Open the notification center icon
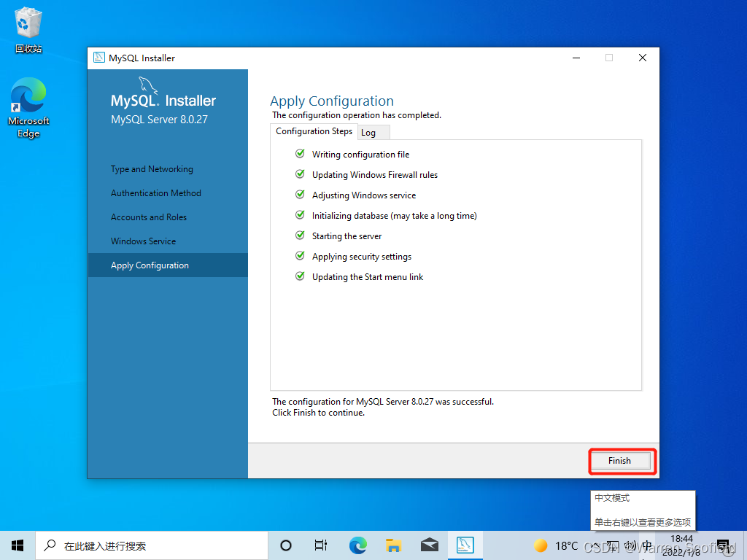 [724, 545]
